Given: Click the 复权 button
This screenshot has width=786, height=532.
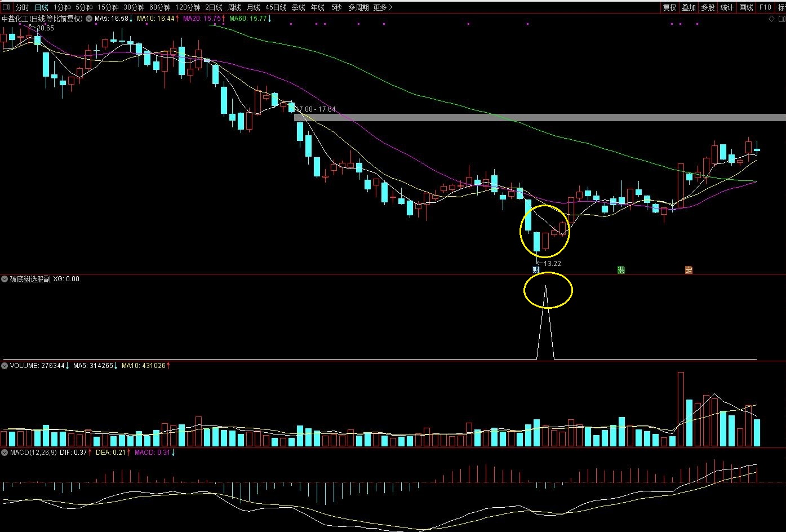Looking at the screenshot, I should click(x=669, y=7).
